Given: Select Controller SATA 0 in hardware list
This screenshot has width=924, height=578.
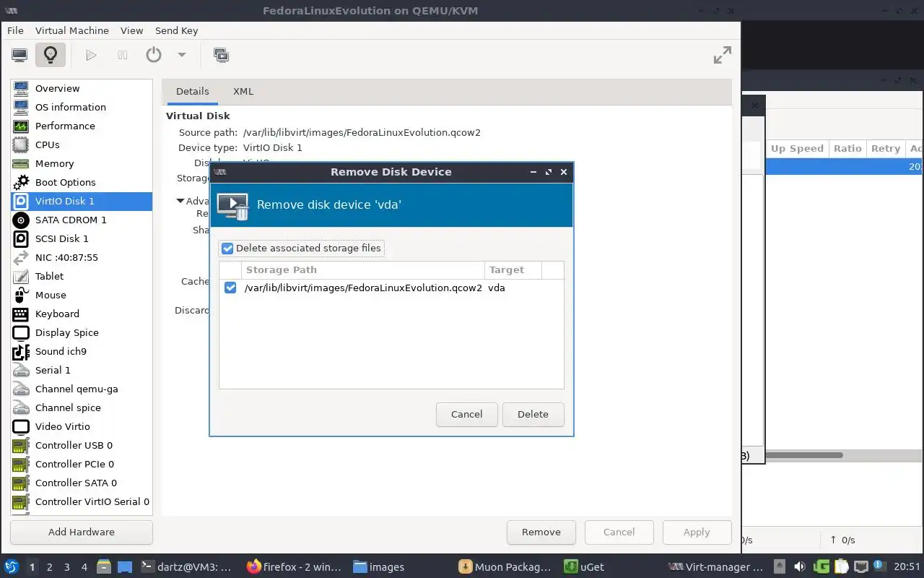Looking at the screenshot, I should tap(82, 483).
